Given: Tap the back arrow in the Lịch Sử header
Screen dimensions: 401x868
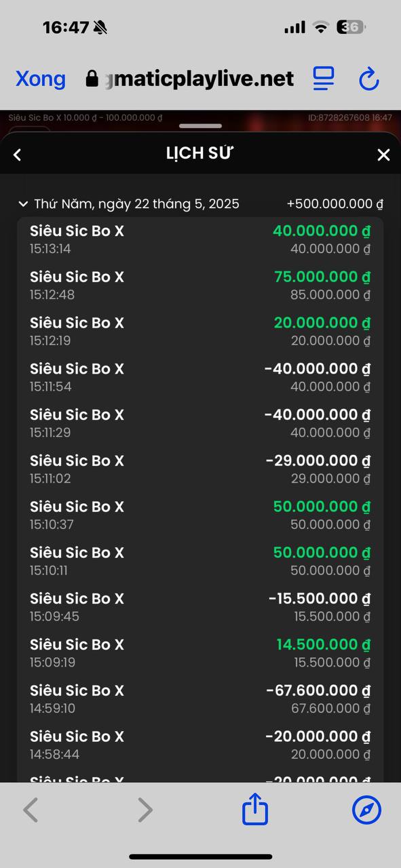Looking at the screenshot, I should point(18,155).
